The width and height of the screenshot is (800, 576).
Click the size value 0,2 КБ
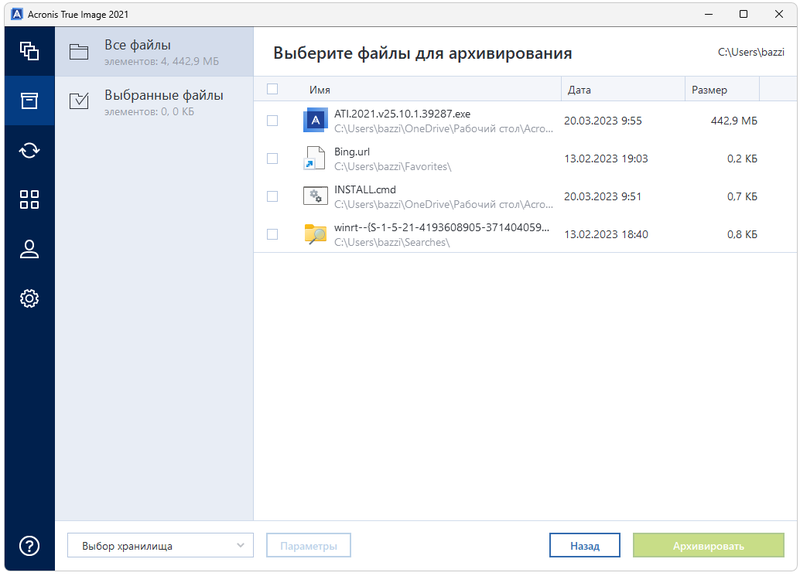click(742, 159)
